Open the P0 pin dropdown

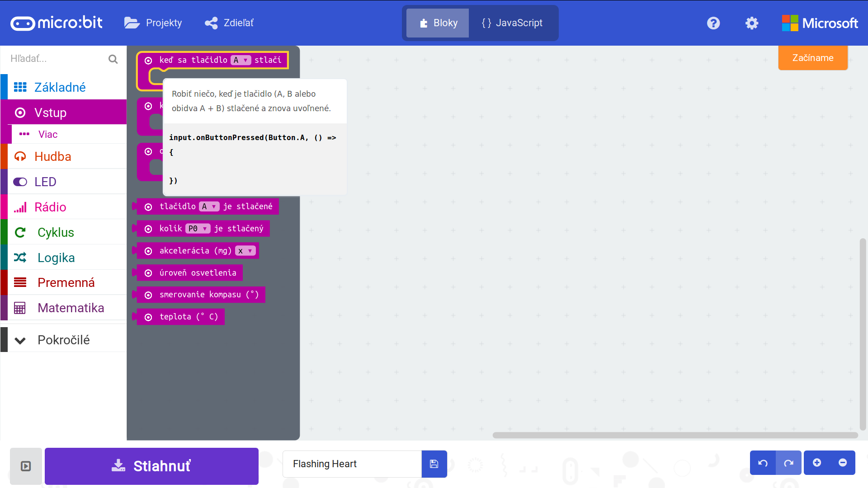point(198,229)
